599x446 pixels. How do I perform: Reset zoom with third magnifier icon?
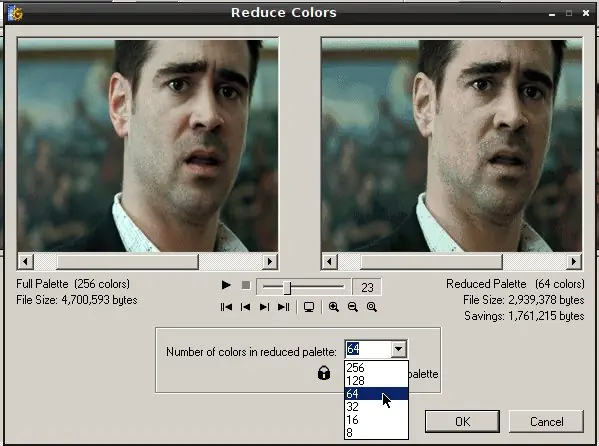(372, 307)
